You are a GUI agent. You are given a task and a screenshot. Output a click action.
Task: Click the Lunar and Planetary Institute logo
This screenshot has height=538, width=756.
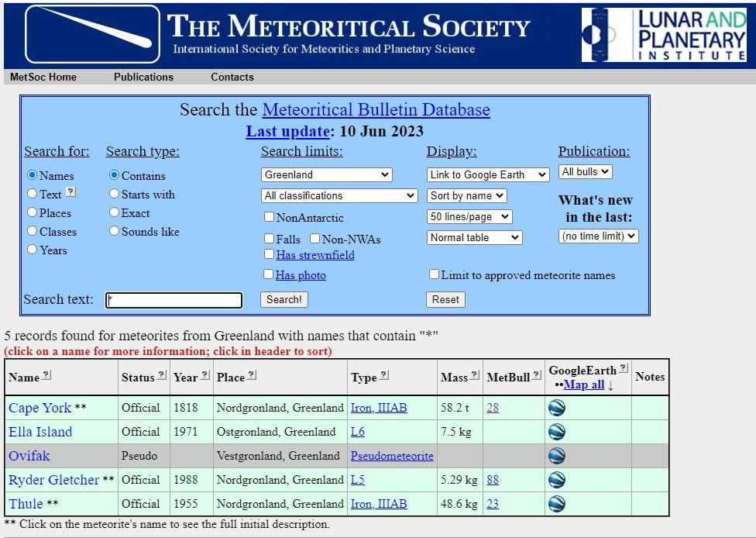click(664, 35)
